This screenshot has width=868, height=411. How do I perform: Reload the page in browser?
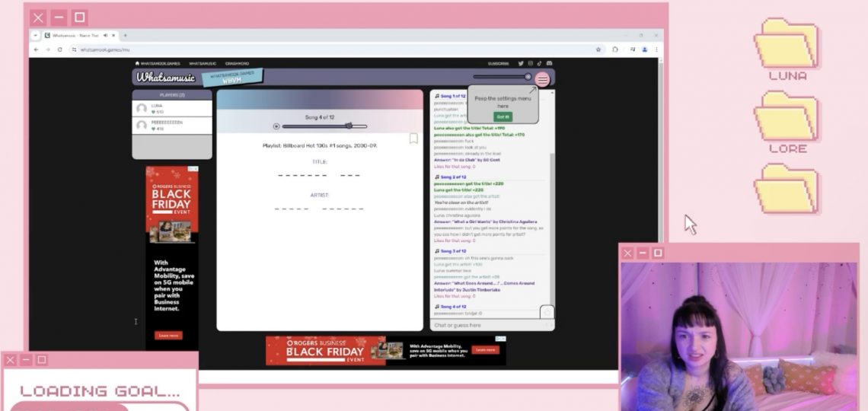pyautogui.click(x=59, y=49)
